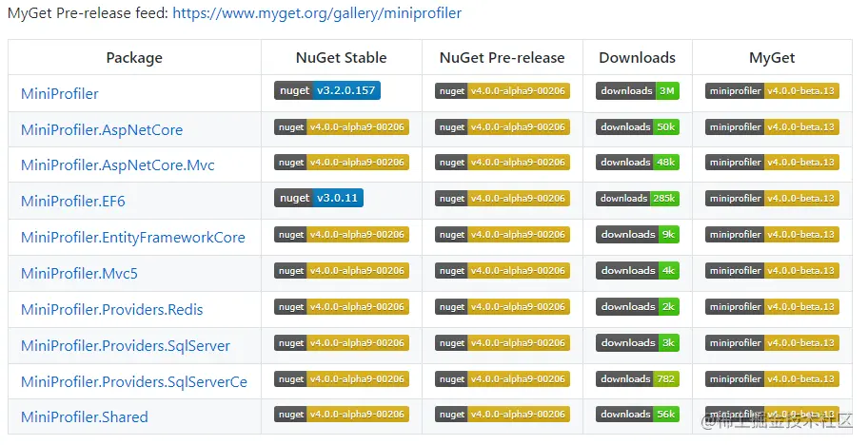Image resolution: width=868 pixels, height=445 pixels.
Task: Click the downloads 3k badge
Action: tap(638, 342)
